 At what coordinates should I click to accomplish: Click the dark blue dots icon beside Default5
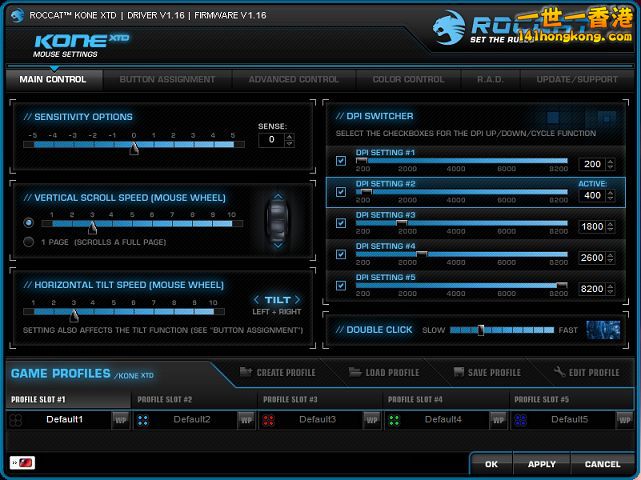[520, 420]
